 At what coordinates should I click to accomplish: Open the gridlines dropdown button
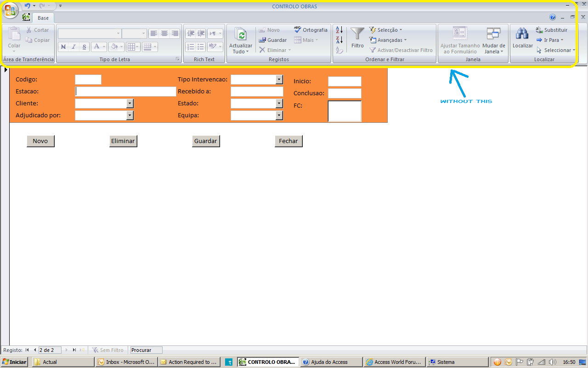(133, 47)
